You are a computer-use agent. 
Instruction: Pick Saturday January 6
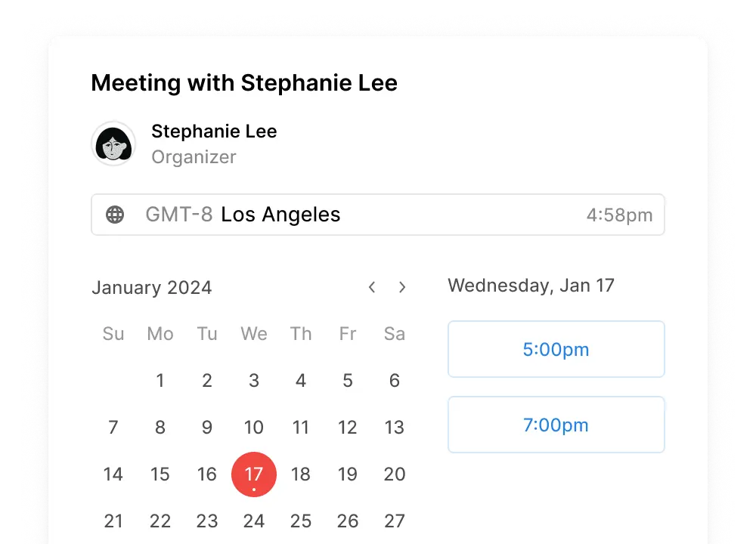coord(395,381)
